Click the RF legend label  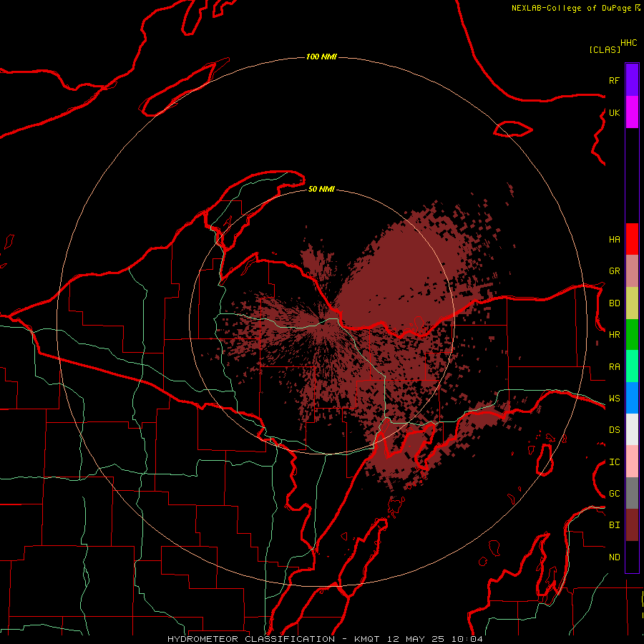pos(615,81)
